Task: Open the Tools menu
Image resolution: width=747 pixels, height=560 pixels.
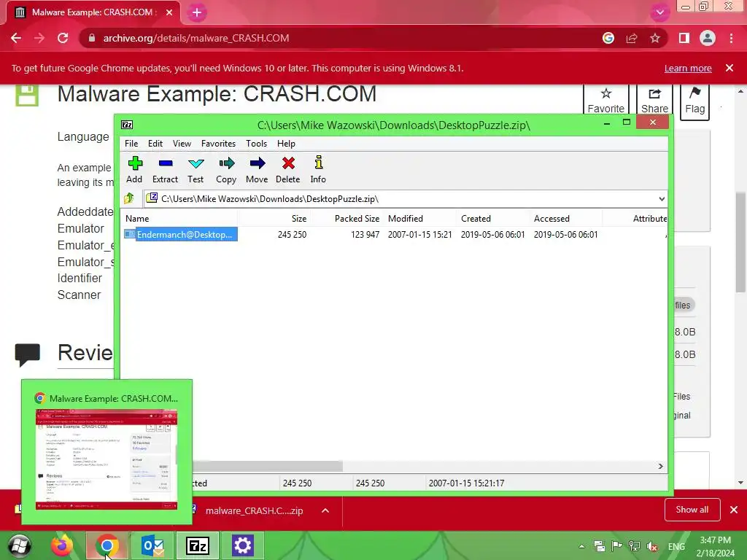Action: tap(256, 144)
